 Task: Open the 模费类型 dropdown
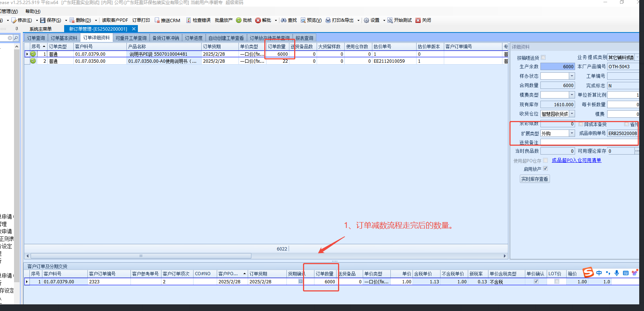click(x=572, y=95)
